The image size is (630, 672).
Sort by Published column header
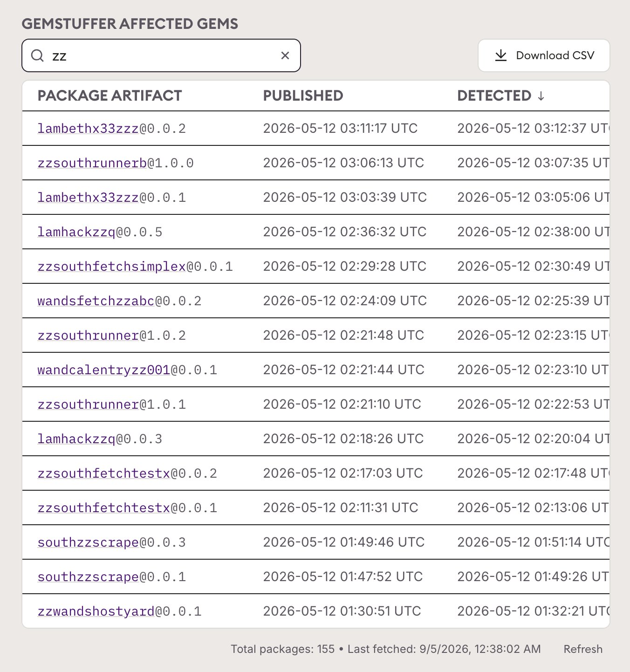303,96
